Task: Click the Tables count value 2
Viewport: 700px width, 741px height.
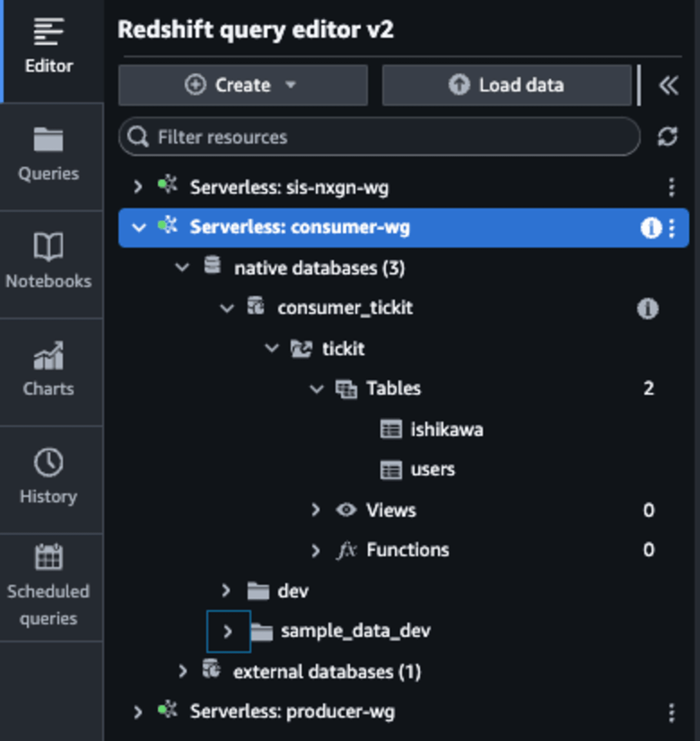Action: pyautogui.click(x=648, y=389)
